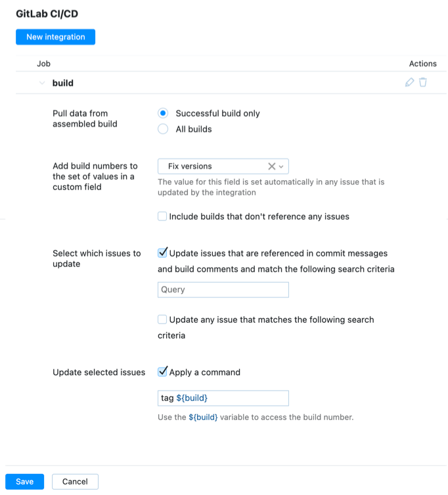Choose the All builds radio option
This screenshot has height=495, width=448.
[163, 129]
